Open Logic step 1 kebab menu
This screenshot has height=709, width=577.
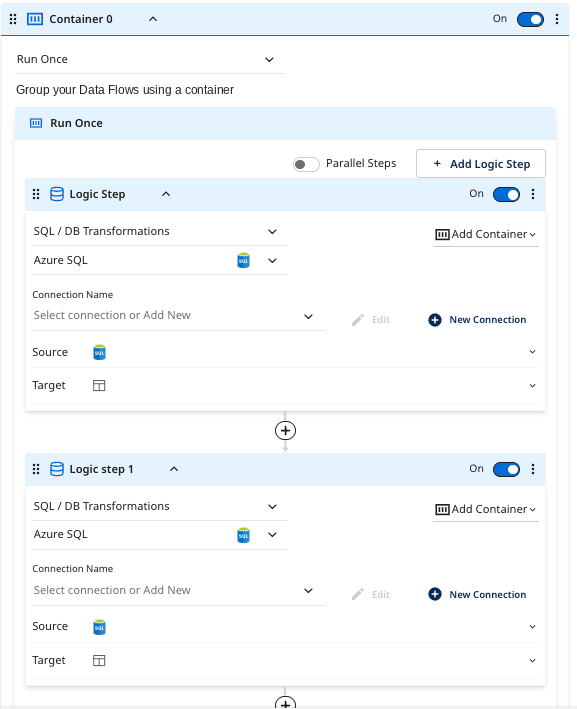533,469
